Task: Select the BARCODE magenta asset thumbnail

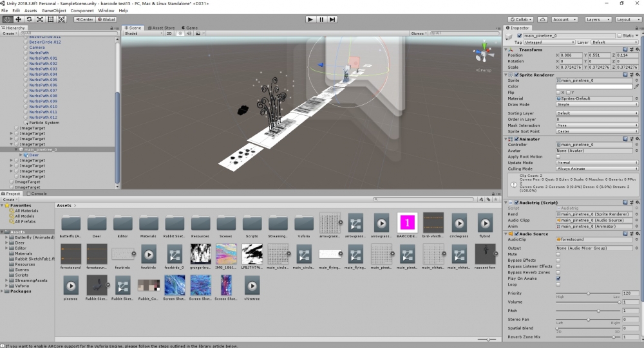Action: [x=407, y=223]
